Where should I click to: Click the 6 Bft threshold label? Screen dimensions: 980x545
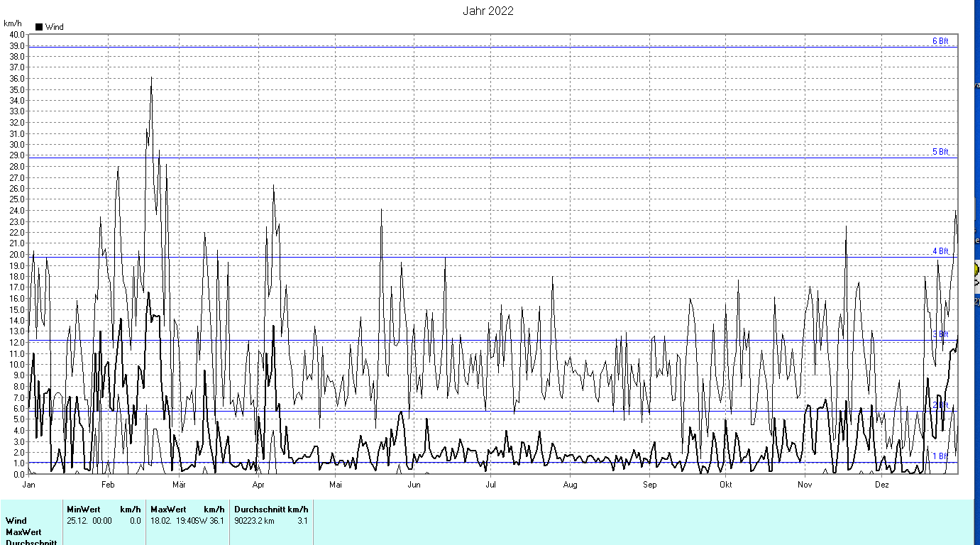coord(940,41)
